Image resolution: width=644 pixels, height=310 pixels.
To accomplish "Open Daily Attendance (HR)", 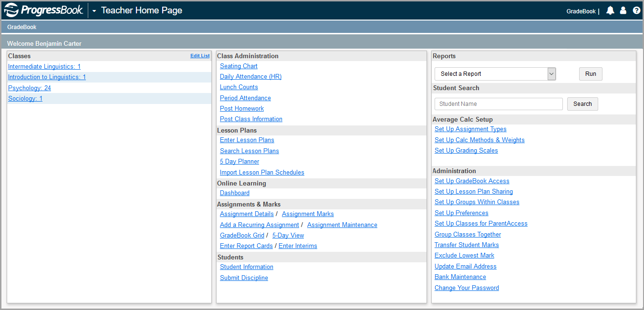I will pyautogui.click(x=250, y=76).
